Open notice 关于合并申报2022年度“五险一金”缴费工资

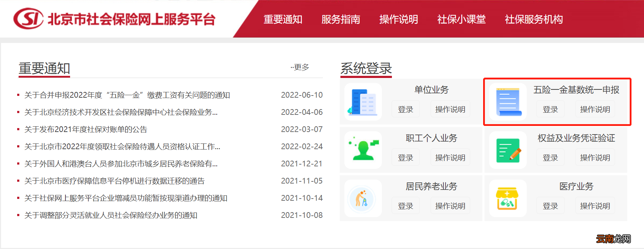127,95
